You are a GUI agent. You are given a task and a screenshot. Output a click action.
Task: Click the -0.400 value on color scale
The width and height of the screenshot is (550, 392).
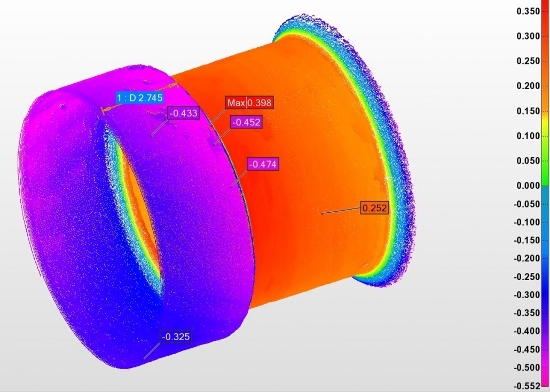pyautogui.click(x=527, y=331)
